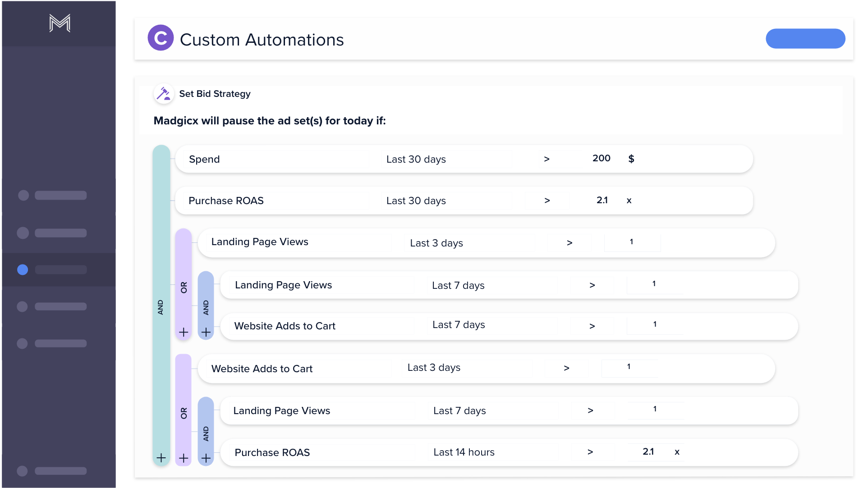Screen dimensions: 868x488
Task: Add condition to first nested AND group
Action: [206, 332]
